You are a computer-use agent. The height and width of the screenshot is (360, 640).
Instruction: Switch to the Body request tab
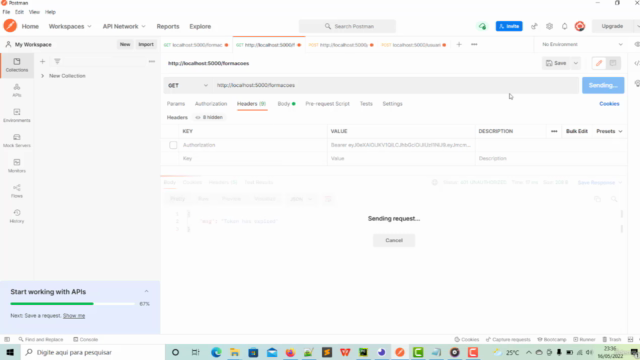click(x=286, y=104)
